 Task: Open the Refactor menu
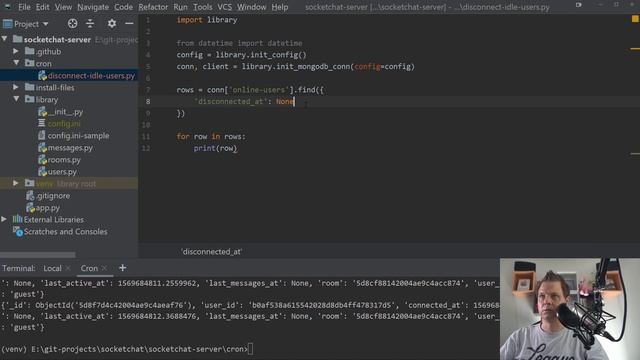click(153, 7)
